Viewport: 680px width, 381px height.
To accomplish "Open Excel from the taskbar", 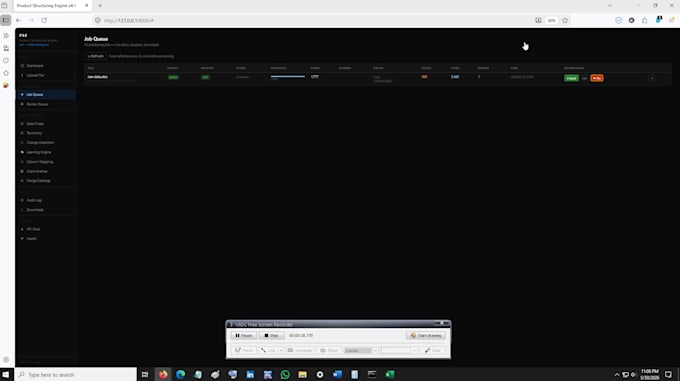I will [x=389, y=374].
